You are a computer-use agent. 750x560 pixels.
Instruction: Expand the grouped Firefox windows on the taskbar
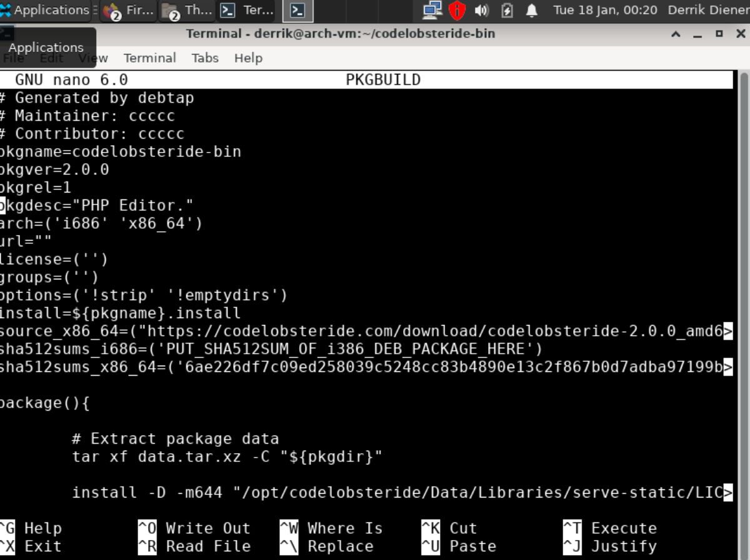coord(128,10)
